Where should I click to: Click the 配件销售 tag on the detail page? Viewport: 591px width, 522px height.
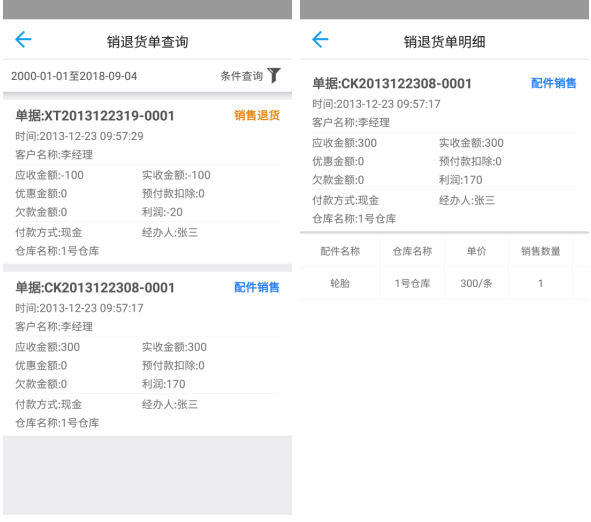tap(554, 83)
